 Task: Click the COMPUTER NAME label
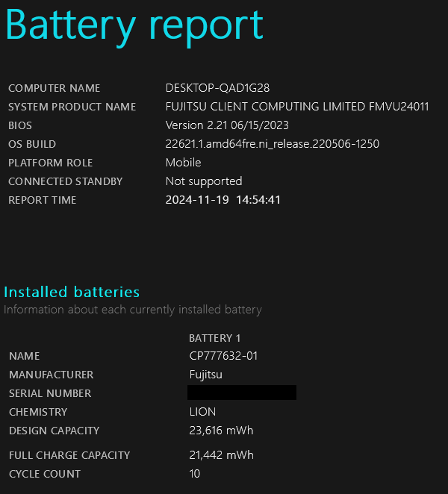[x=55, y=88]
